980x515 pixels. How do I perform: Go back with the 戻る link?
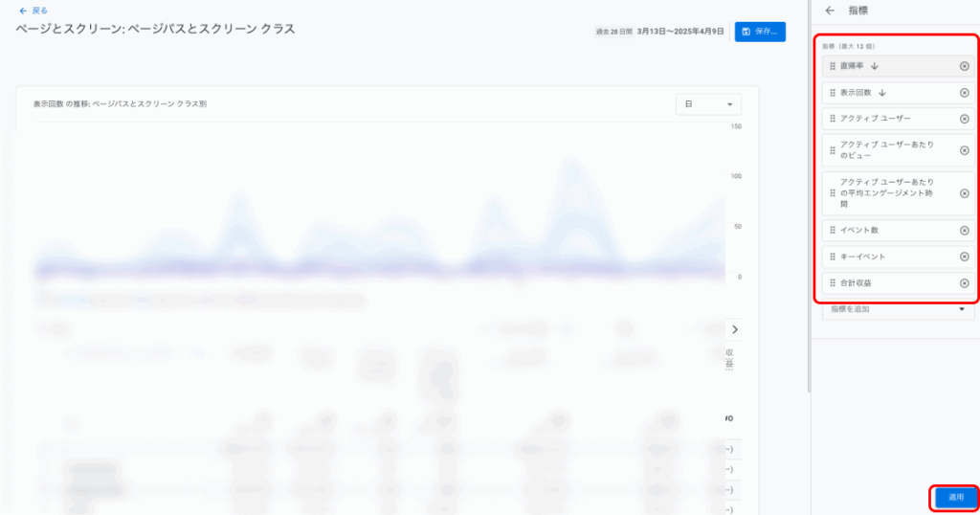pos(33,11)
